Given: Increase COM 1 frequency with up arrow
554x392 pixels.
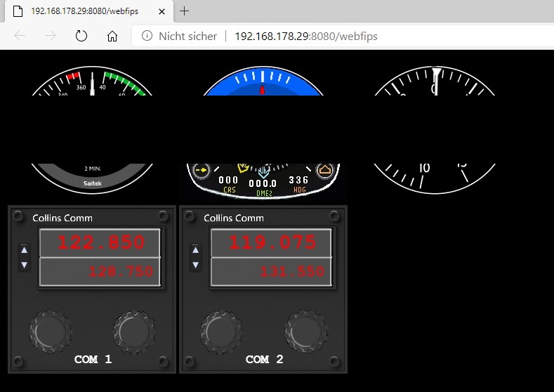Looking at the screenshot, I should pyautogui.click(x=24, y=250).
